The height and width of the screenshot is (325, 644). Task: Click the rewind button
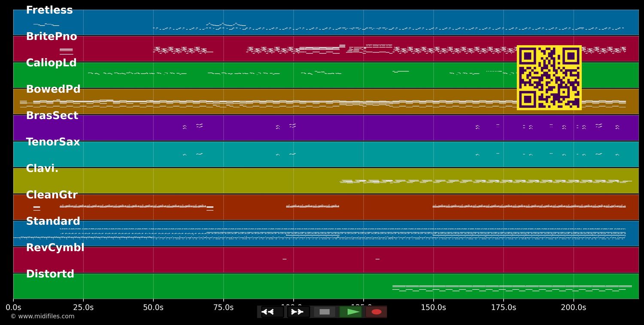click(x=272, y=312)
